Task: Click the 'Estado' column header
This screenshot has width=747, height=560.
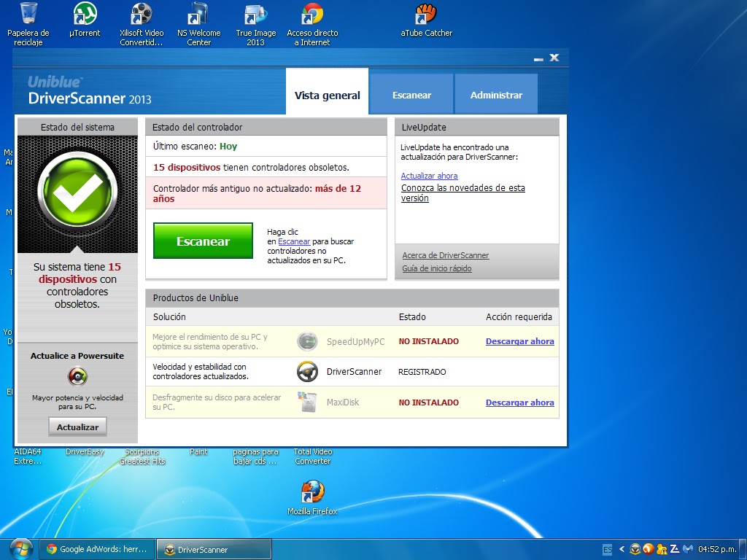Action: (x=412, y=316)
